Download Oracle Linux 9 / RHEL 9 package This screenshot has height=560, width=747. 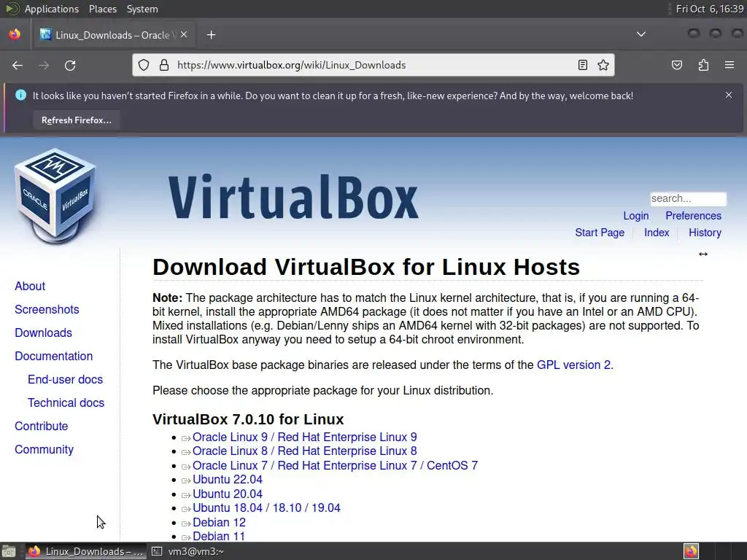(x=304, y=437)
